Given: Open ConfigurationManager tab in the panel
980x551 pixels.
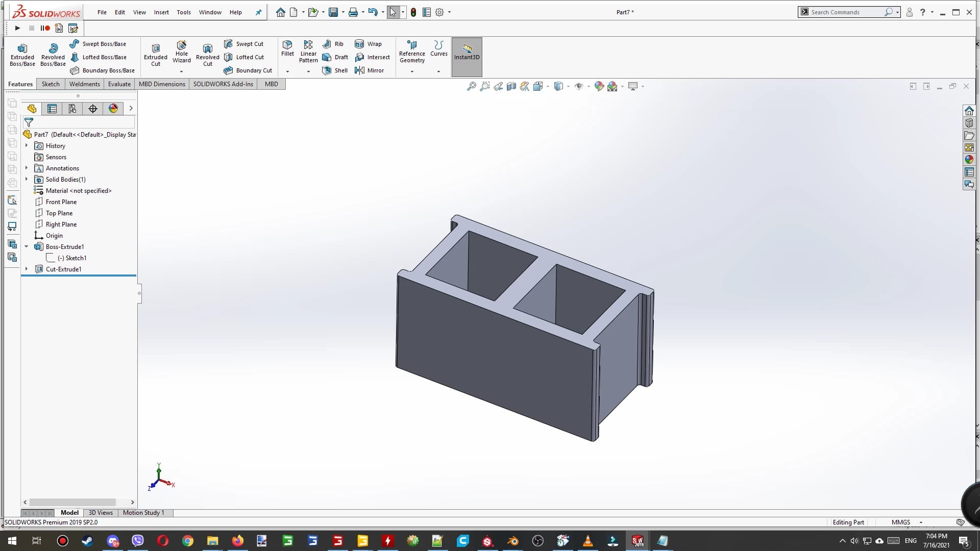Looking at the screenshot, I should 72,108.
